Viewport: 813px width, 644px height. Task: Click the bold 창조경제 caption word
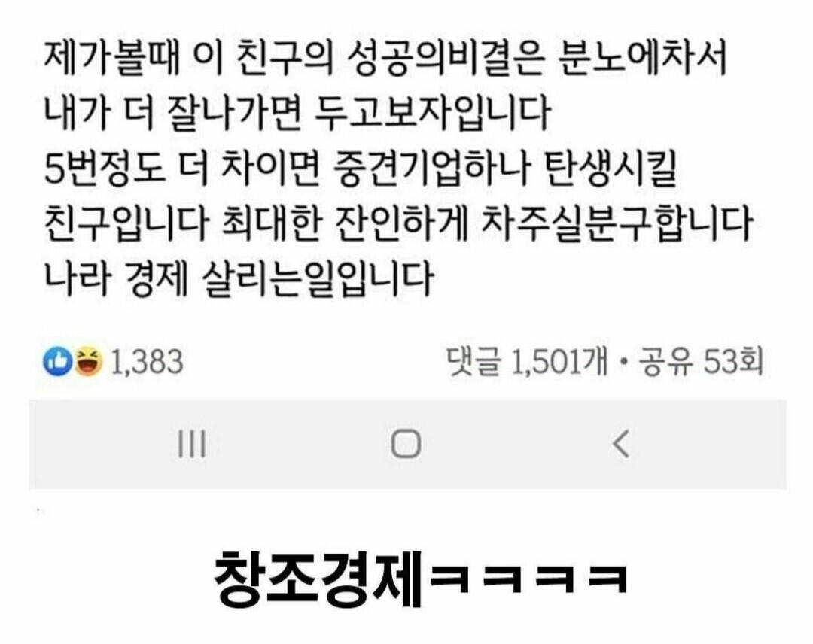click(x=318, y=579)
